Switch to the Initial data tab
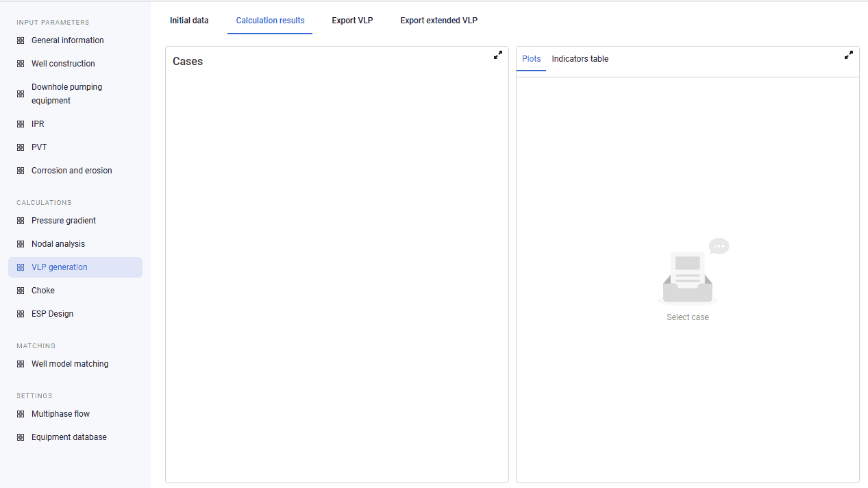Screen dimensions: 868x488 point(189,21)
